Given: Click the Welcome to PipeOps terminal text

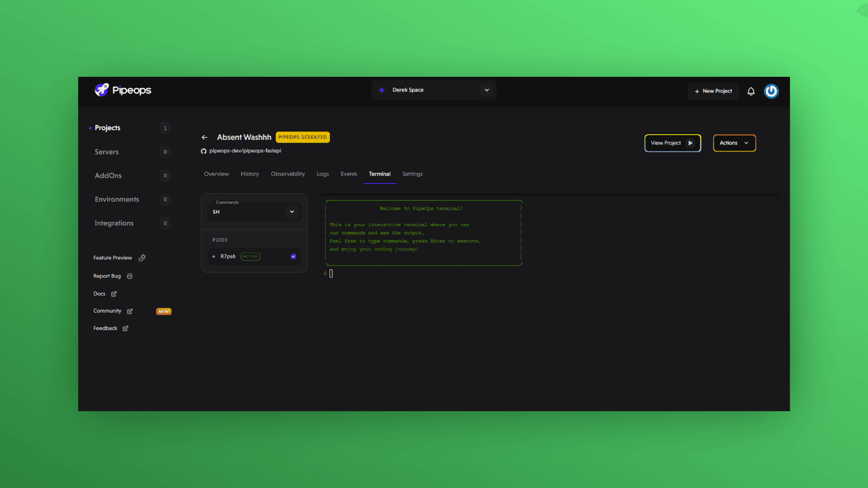Looking at the screenshot, I should point(421,209).
